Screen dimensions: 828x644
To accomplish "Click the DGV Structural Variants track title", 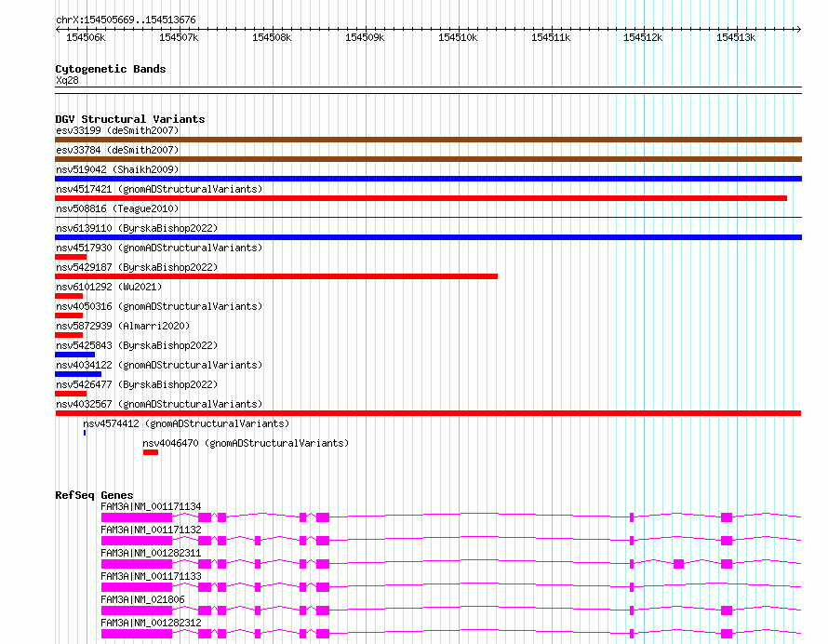I will 130,119.
